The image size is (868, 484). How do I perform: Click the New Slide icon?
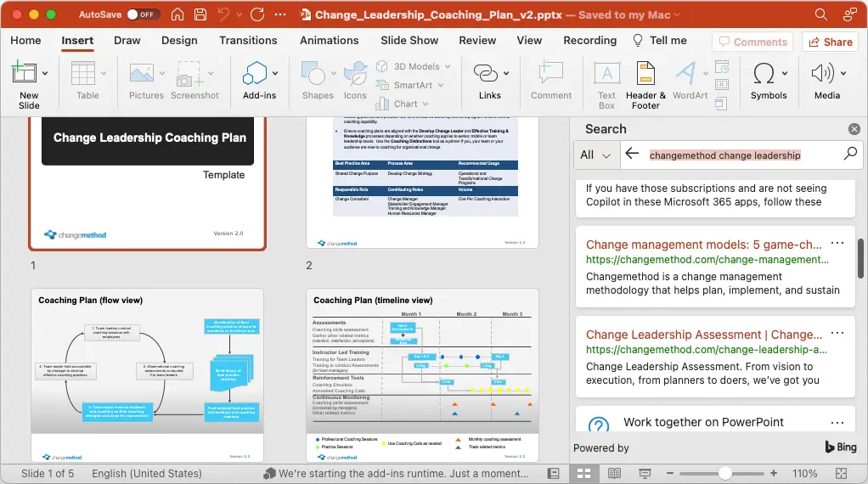24,73
